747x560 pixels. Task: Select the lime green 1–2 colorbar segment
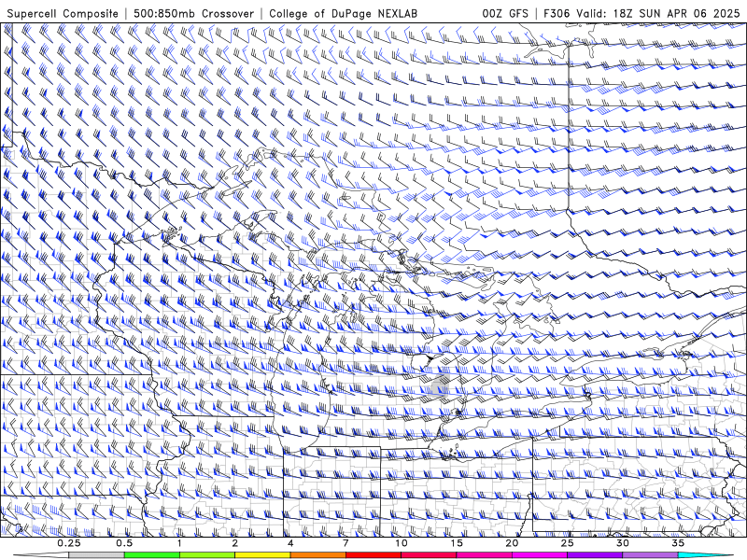tap(207, 555)
